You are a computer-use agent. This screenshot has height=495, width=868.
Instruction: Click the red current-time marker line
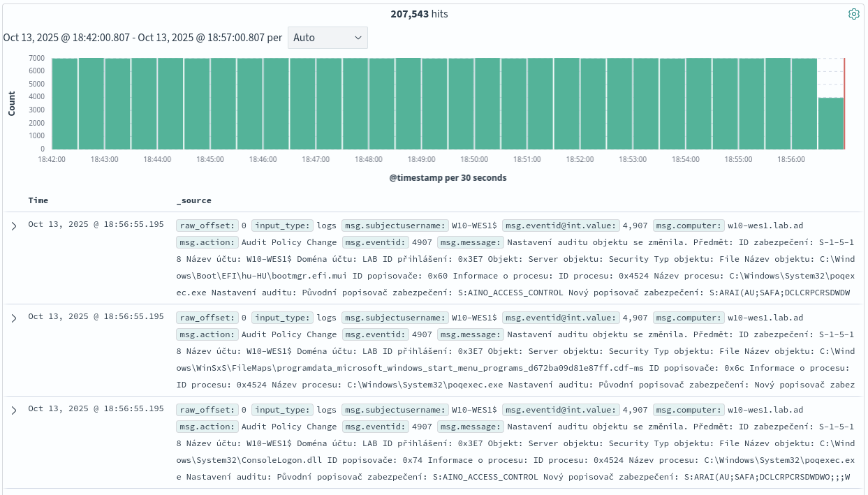point(844,103)
